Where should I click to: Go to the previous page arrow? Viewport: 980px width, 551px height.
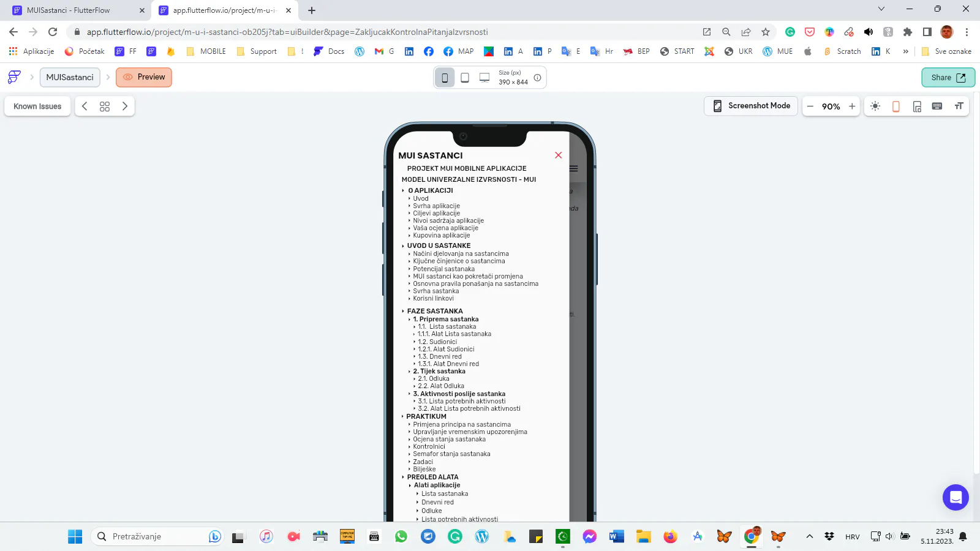85,107
